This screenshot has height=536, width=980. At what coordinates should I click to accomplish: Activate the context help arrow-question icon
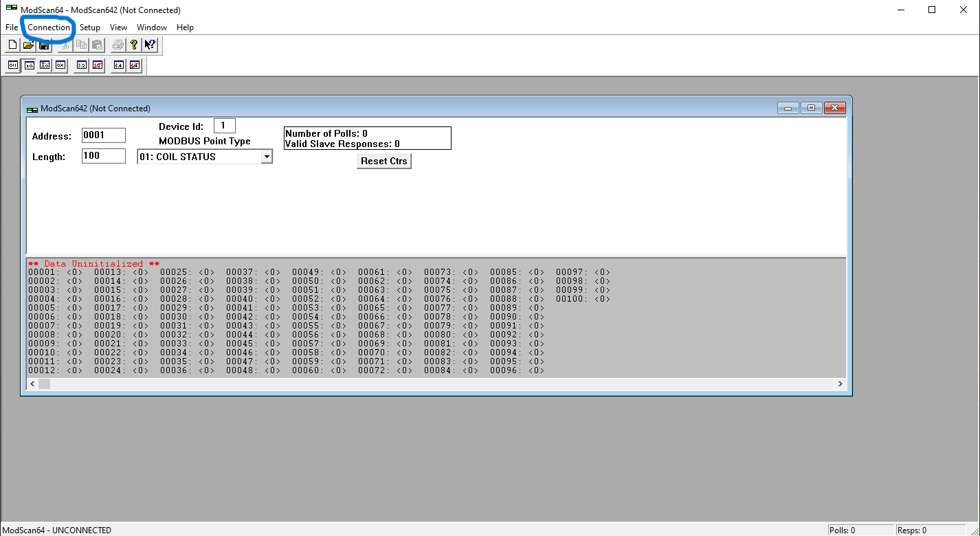click(x=150, y=45)
